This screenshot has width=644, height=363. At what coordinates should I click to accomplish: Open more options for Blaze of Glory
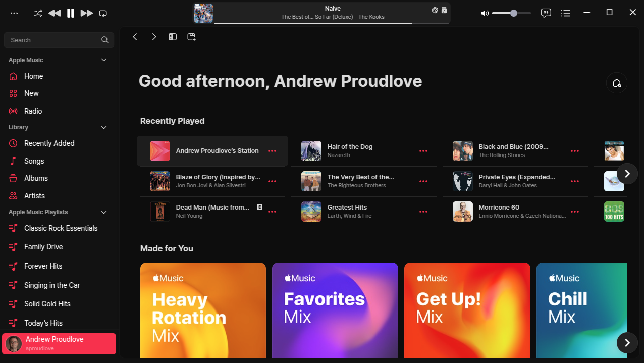tap(272, 181)
